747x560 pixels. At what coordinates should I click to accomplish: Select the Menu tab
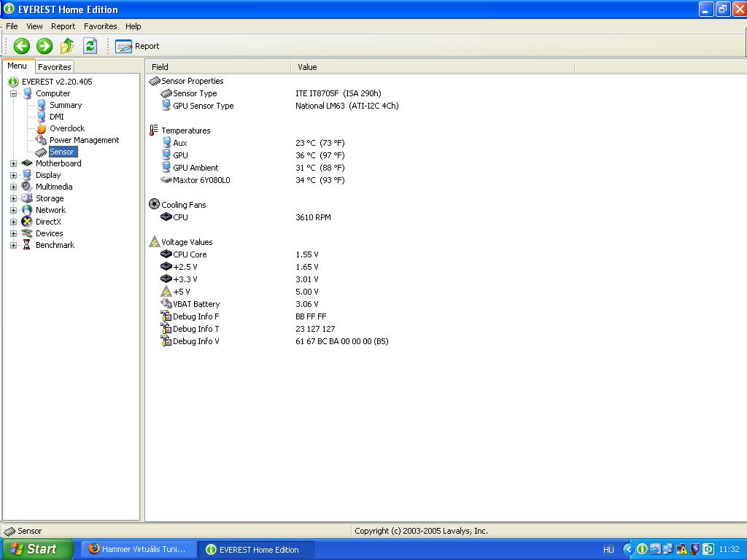click(18, 66)
